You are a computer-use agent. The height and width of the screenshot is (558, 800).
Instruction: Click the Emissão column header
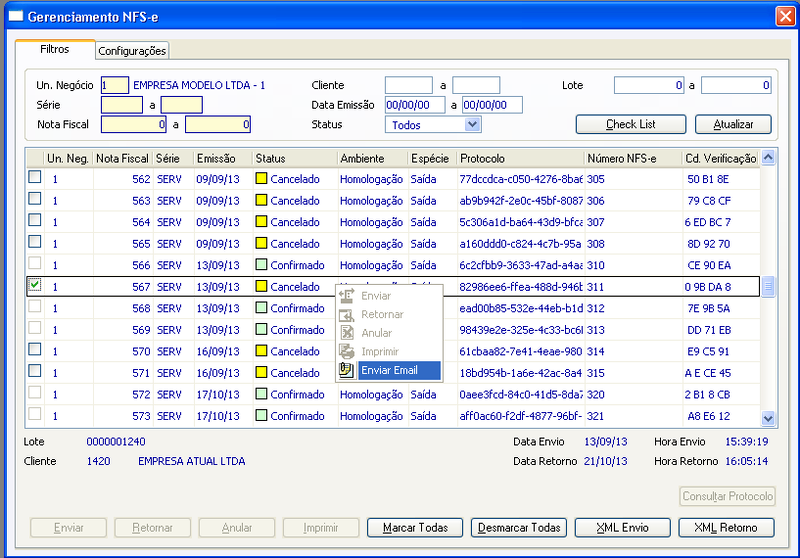click(x=223, y=158)
